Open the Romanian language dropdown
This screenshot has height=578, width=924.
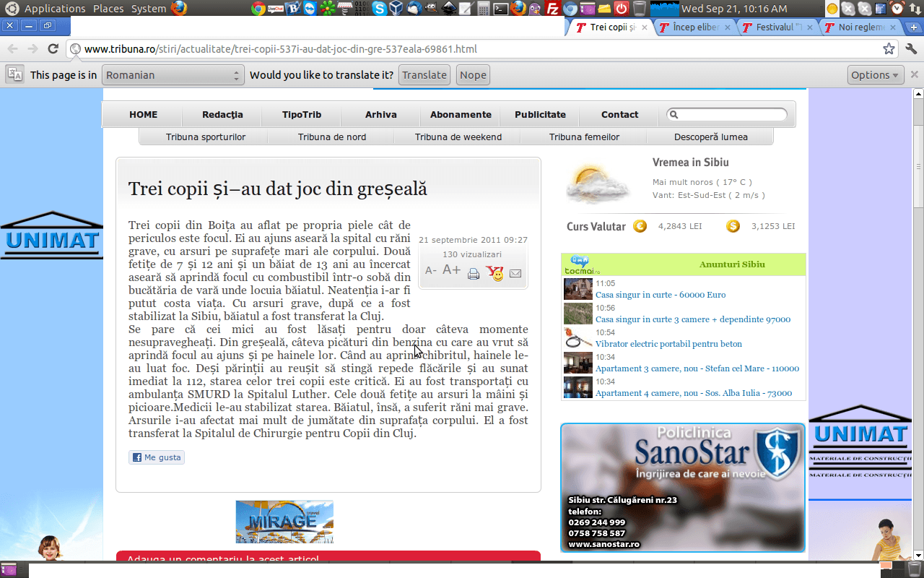click(x=173, y=75)
